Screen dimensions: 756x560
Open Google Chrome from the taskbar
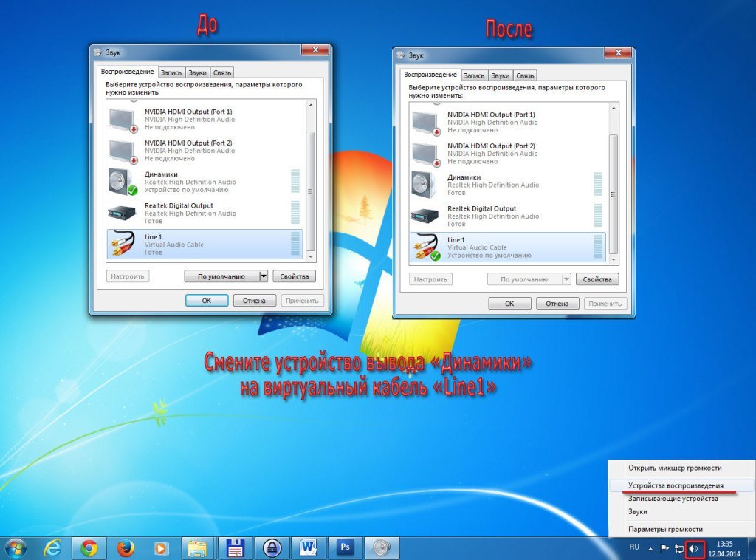(89, 547)
